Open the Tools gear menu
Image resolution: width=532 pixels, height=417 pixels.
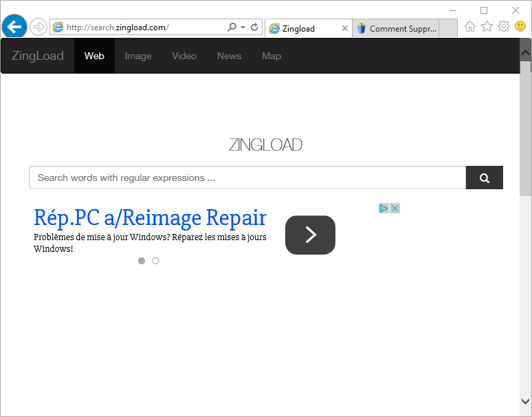pyautogui.click(x=504, y=26)
